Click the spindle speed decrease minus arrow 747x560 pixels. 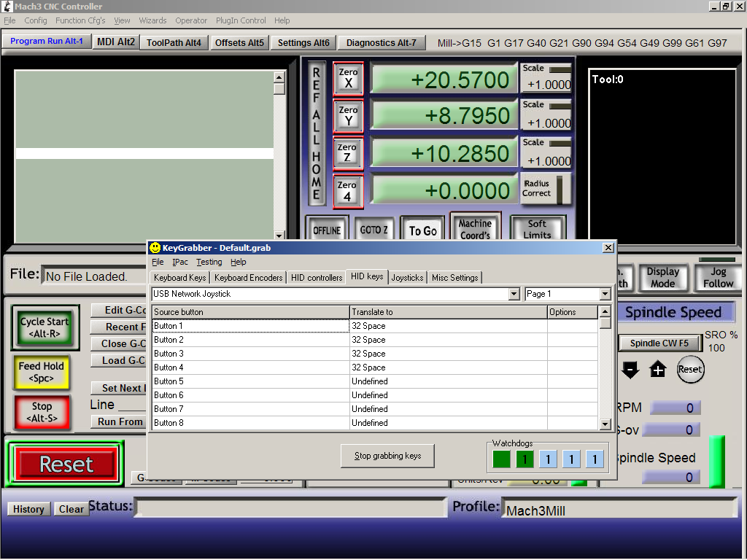click(x=630, y=370)
